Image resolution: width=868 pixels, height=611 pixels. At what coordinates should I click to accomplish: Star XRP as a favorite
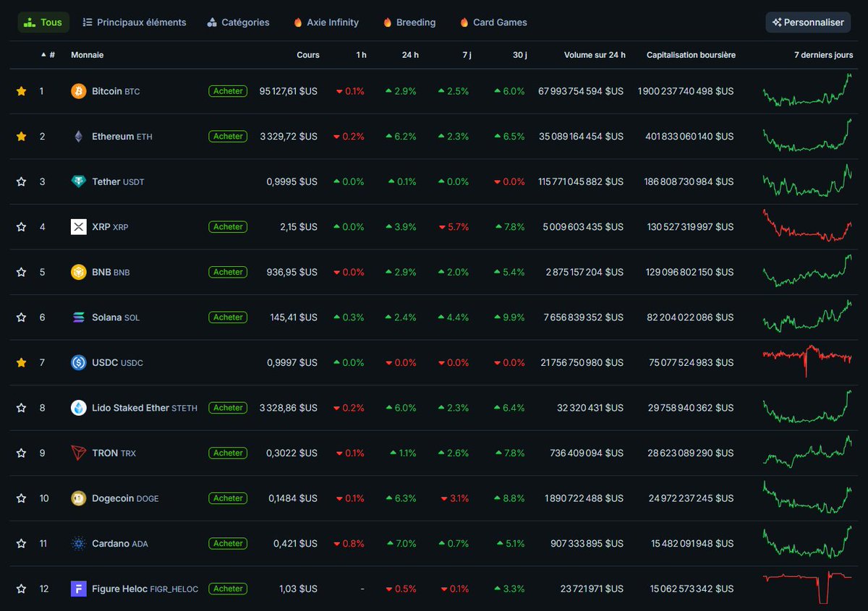[21, 226]
